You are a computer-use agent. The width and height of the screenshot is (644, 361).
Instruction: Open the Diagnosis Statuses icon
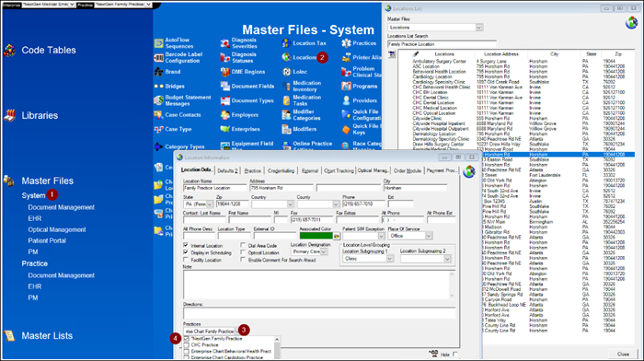click(225, 58)
